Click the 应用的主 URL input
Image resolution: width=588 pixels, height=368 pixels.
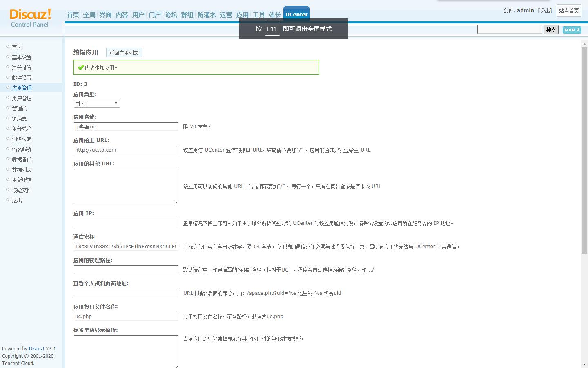coord(126,150)
